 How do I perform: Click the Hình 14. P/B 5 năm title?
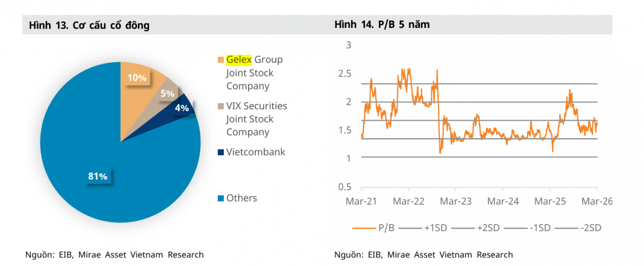pyautogui.click(x=382, y=25)
